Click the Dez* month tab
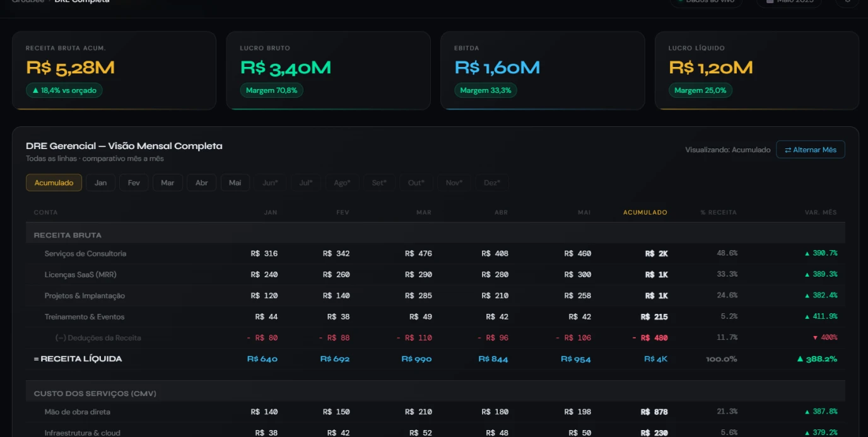The height and width of the screenshot is (437, 868). tap(491, 183)
